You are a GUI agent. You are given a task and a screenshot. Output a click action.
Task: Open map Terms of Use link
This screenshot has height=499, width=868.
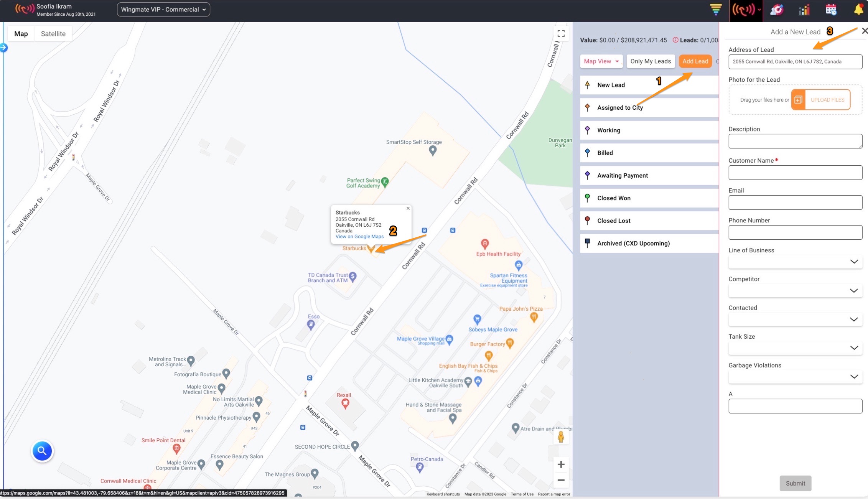pyautogui.click(x=522, y=494)
